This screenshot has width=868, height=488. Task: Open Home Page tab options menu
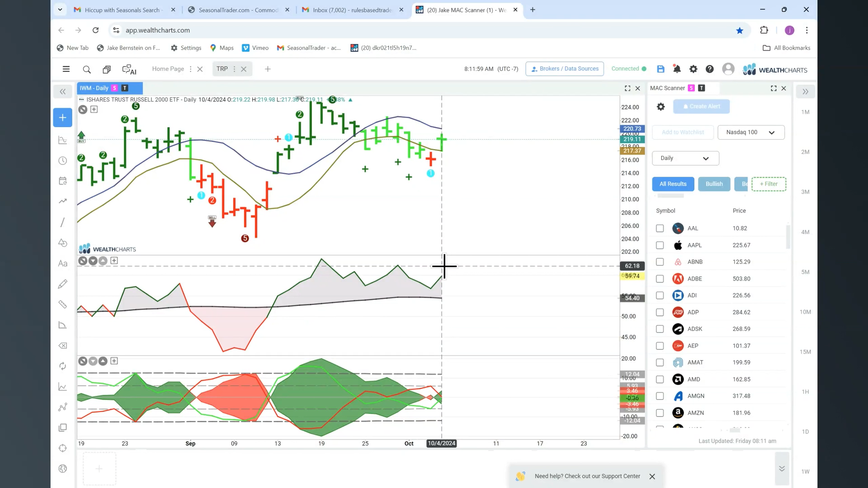coord(190,69)
